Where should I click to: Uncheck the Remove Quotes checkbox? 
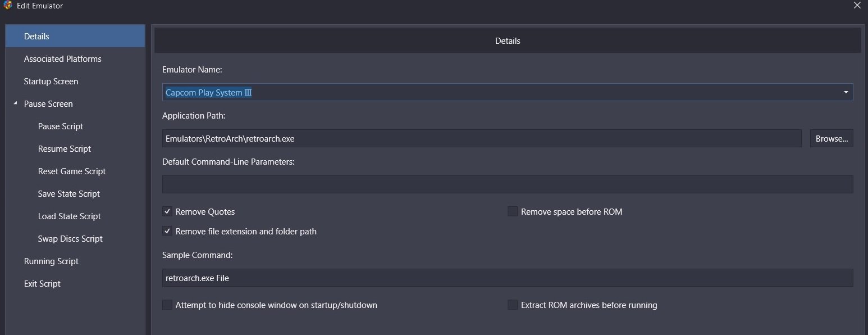(167, 211)
